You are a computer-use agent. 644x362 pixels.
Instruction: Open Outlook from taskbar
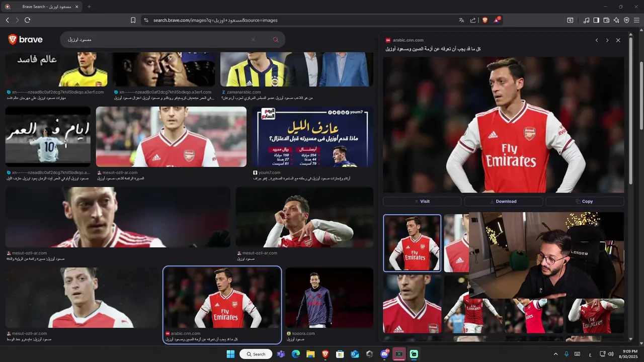pyautogui.click(x=355, y=354)
